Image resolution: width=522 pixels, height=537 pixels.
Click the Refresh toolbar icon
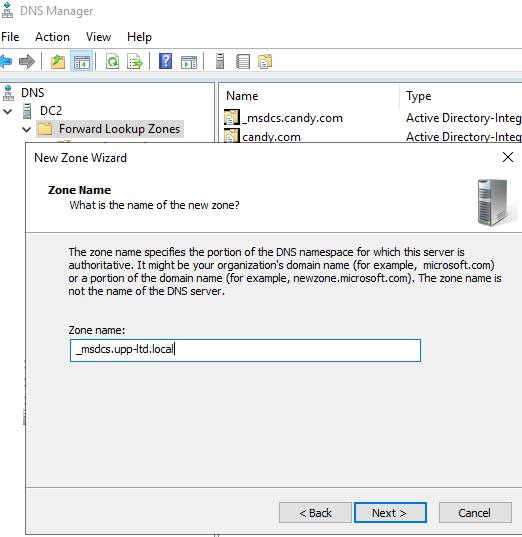[x=112, y=62]
